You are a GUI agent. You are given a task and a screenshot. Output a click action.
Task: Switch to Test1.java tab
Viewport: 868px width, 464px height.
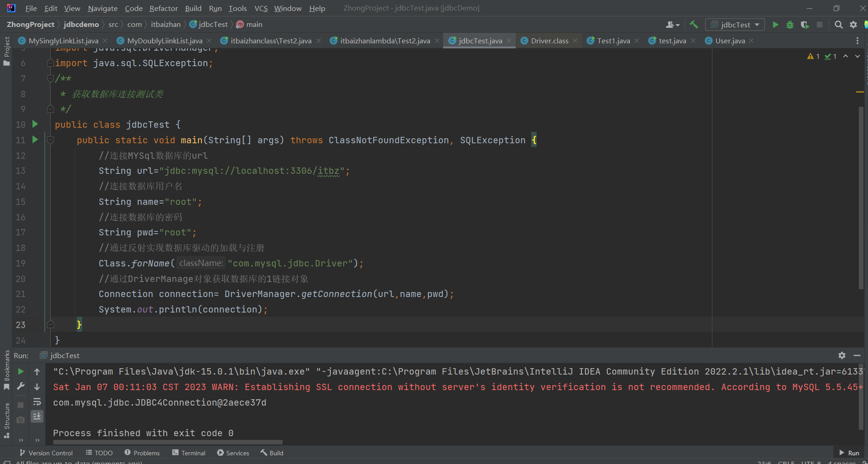613,41
